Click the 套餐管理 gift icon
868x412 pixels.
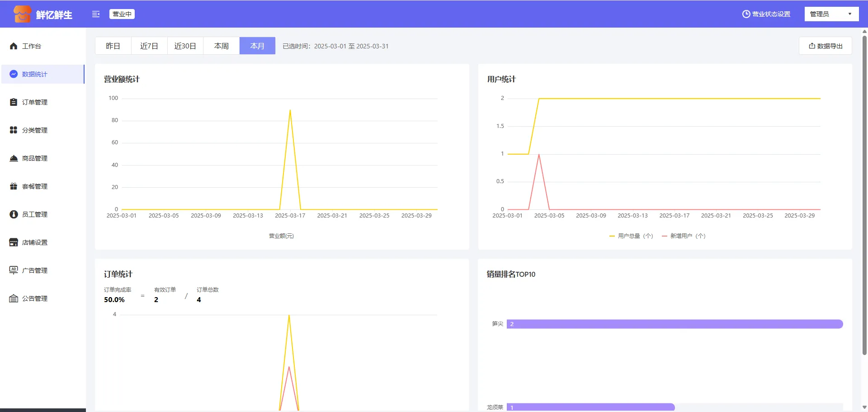pos(14,186)
